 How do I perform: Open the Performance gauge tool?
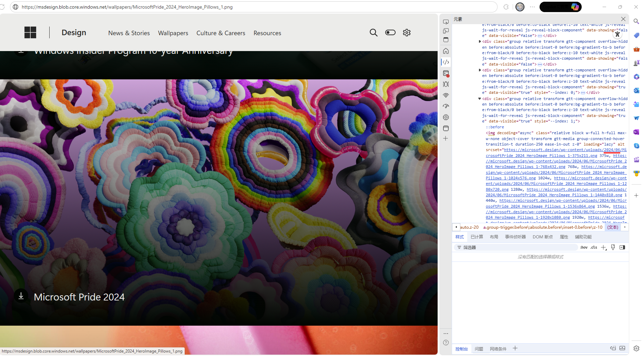[446, 106]
